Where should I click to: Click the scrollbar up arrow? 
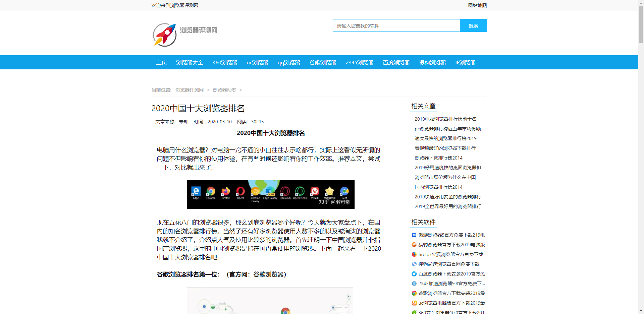(x=641, y=2)
